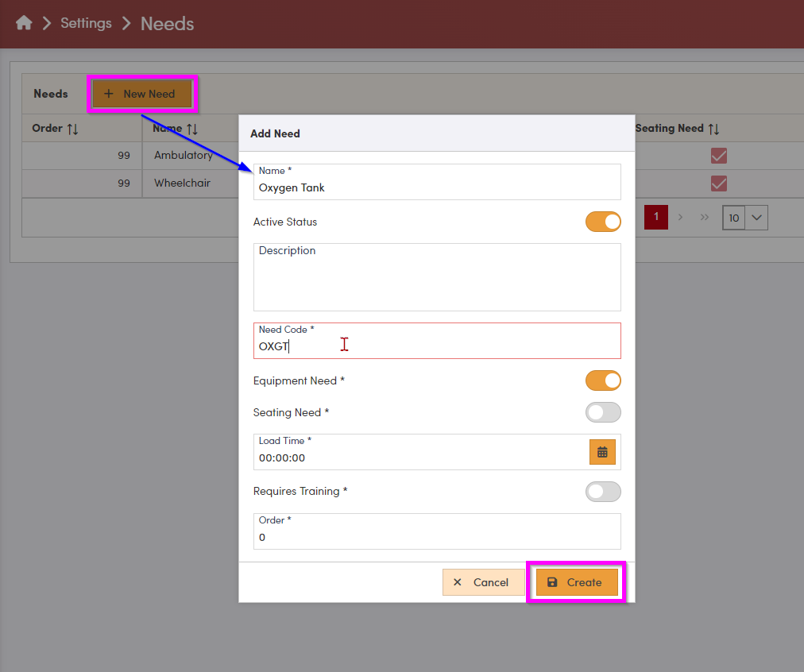Click the Order column sort arrows
804x672 pixels.
72,129
